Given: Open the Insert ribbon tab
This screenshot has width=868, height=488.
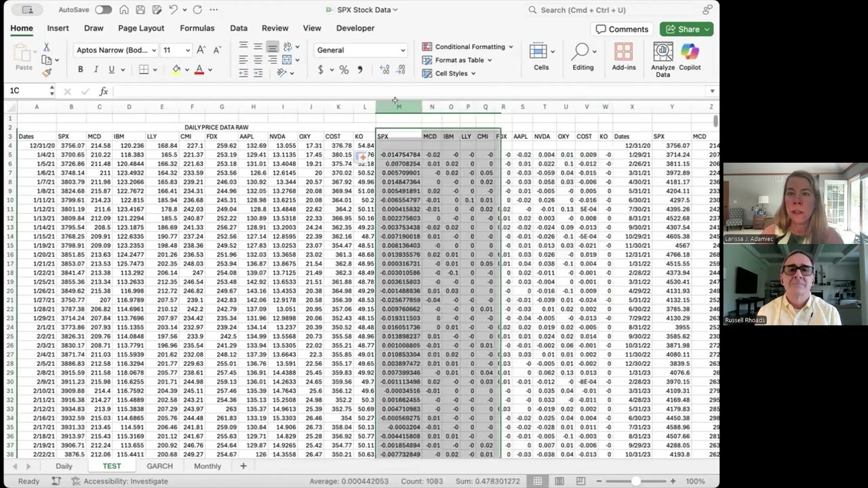Looking at the screenshot, I should [58, 28].
